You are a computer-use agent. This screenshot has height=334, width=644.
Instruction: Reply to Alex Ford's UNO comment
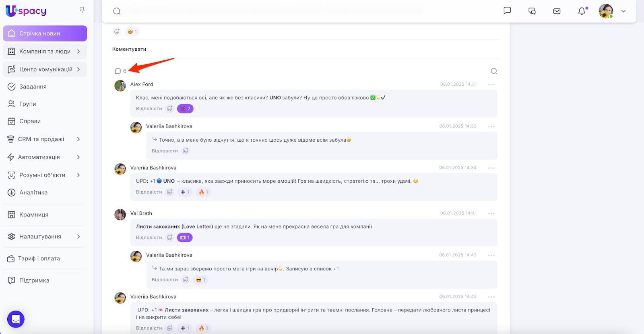(x=149, y=109)
